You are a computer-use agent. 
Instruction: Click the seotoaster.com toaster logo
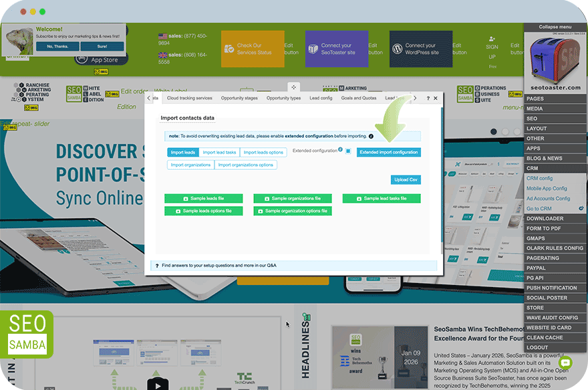[555, 62]
